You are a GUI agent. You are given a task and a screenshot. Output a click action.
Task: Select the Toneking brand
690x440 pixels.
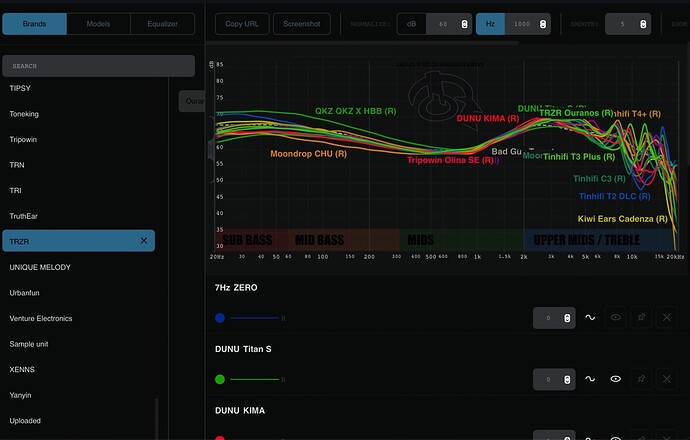click(x=24, y=114)
